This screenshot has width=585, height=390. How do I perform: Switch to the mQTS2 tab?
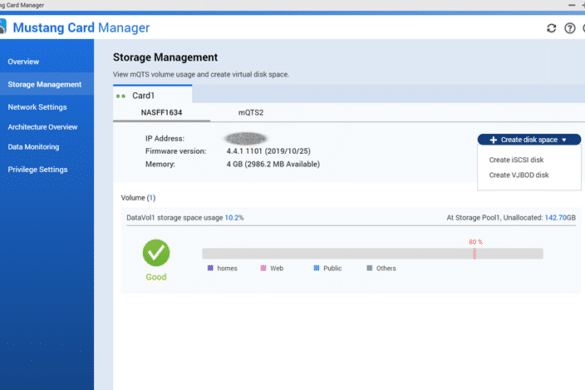[251, 113]
